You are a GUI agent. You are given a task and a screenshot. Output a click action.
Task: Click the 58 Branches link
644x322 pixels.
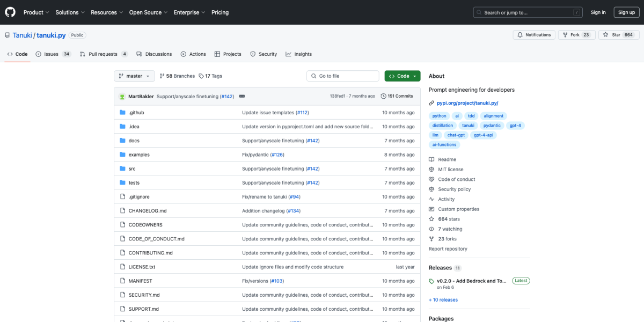click(x=177, y=76)
